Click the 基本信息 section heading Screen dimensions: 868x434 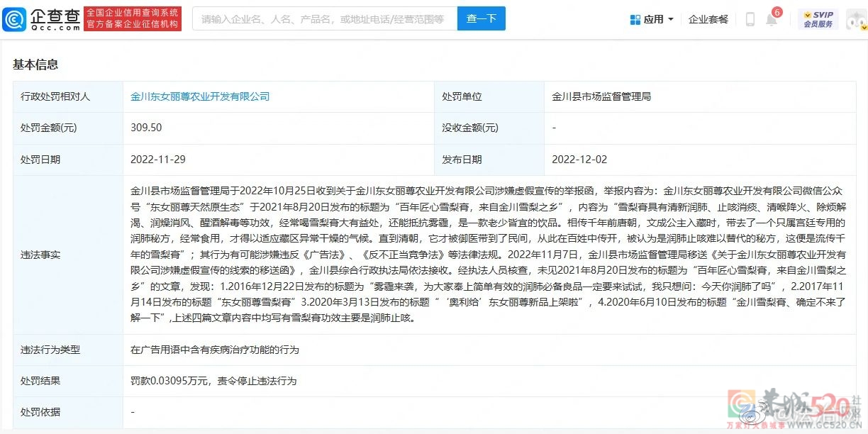[35, 65]
